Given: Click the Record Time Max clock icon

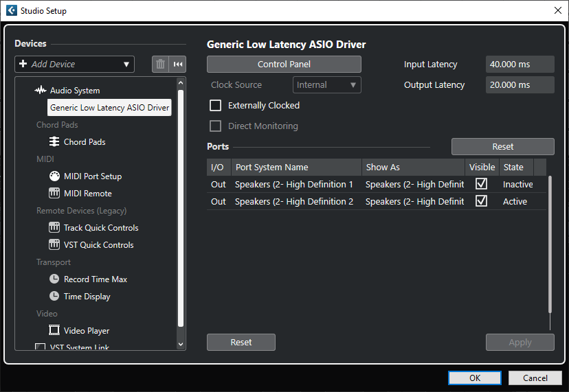Looking at the screenshot, I should click(54, 279).
